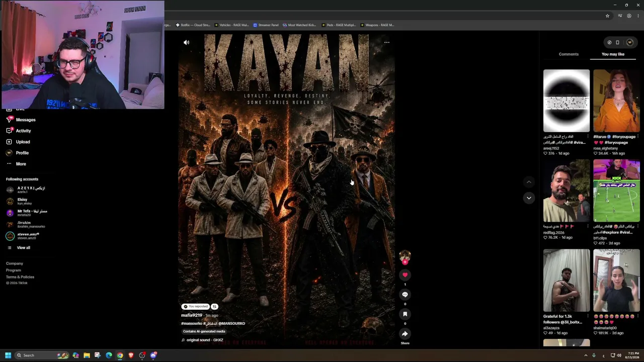Open Snipping Tool from the taskbar
The height and width of the screenshot is (362, 644).
pyautogui.click(x=98, y=355)
